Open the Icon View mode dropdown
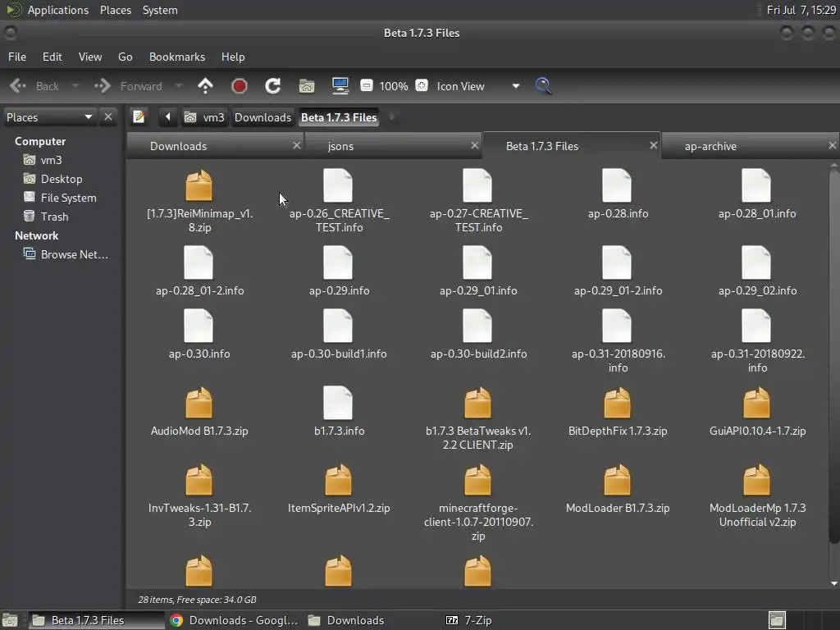The height and width of the screenshot is (630, 840). click(x=477, y=85)
